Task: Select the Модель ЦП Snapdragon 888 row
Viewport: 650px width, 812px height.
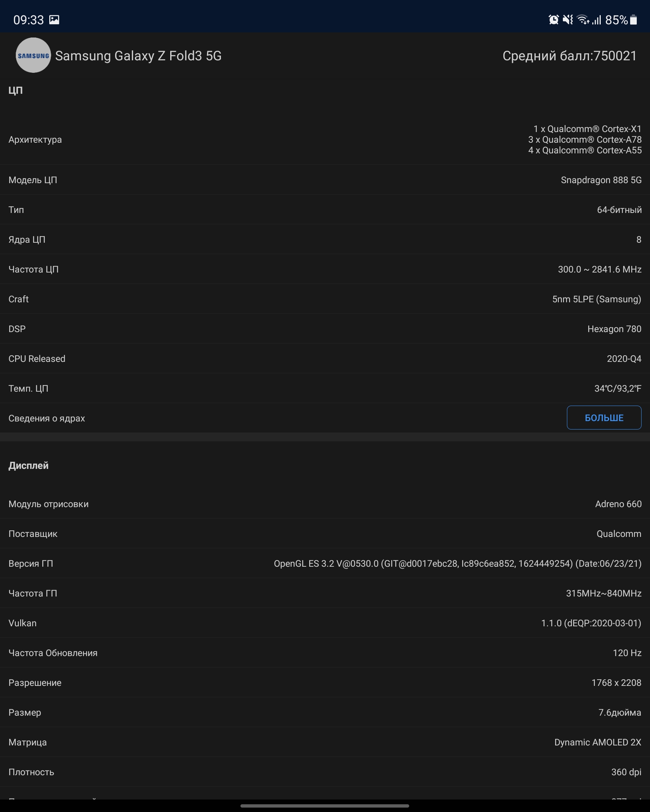Action: click(325, 180)
